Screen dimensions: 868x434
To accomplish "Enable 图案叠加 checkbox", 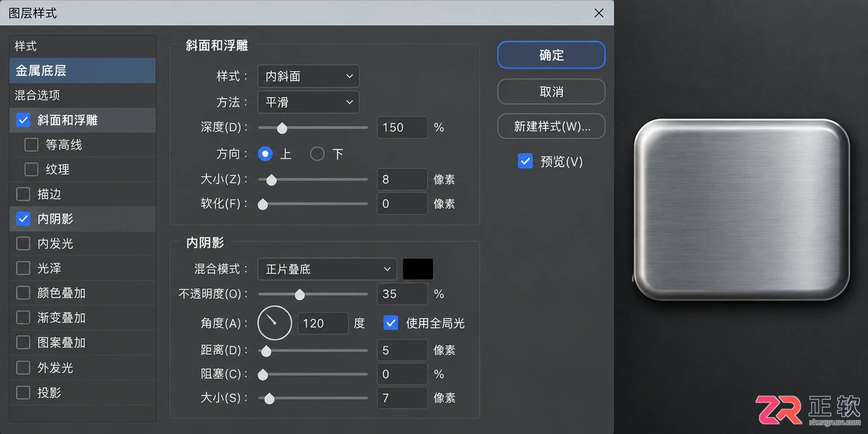I will pyautogui.click(x=23, y=342).
